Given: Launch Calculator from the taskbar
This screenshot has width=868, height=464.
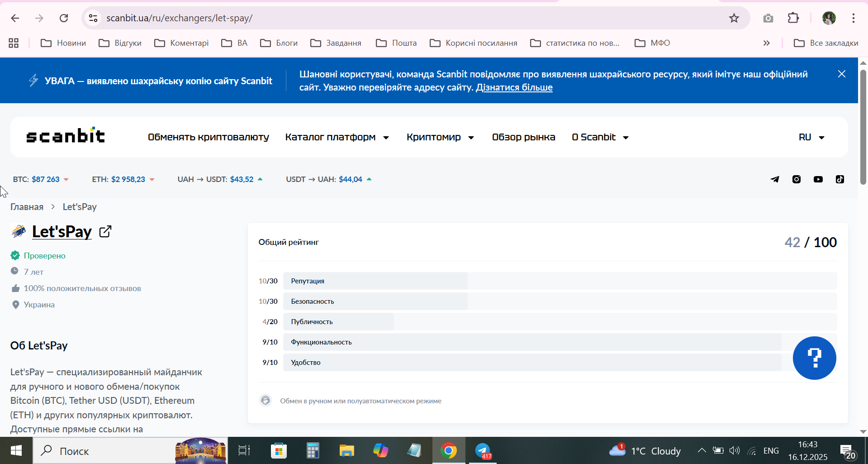Looking at the screenshot, I should coord(313,451).
